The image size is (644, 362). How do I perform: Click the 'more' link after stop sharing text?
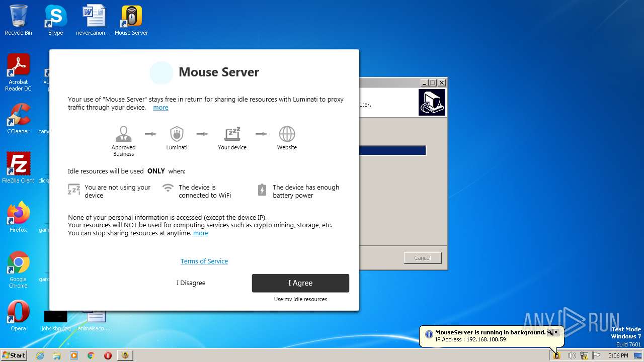coord(201,233)
